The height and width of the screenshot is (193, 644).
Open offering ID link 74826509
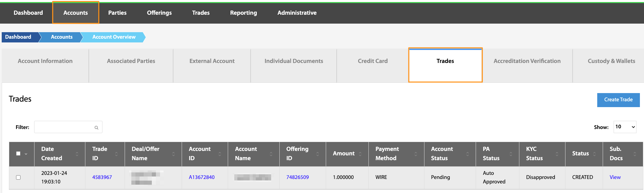pos(297,177)
